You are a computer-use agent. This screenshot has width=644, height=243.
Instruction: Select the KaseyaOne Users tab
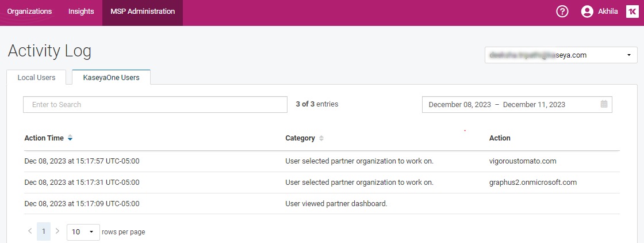[x=111, y=78]
